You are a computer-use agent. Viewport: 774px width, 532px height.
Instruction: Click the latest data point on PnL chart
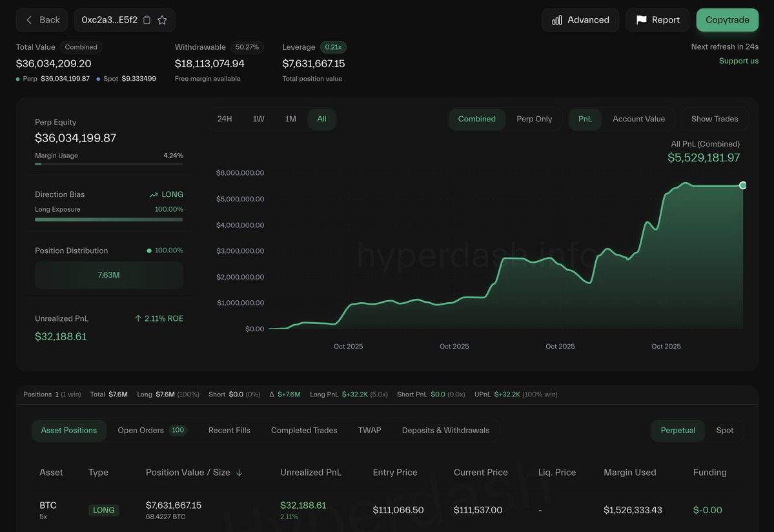pyautogui.click(x=742, y=185)
